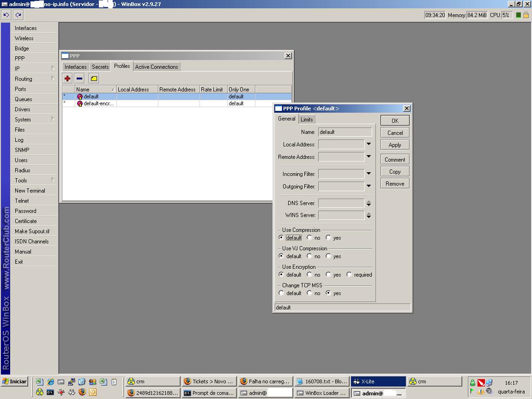Open X-Lite taskbar button

point(378,381)
